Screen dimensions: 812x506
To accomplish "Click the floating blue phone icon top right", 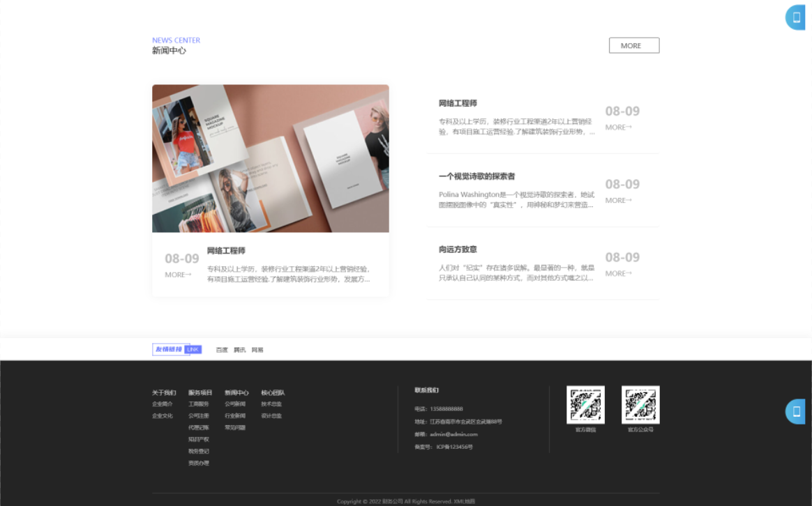I will click(797, 17).
